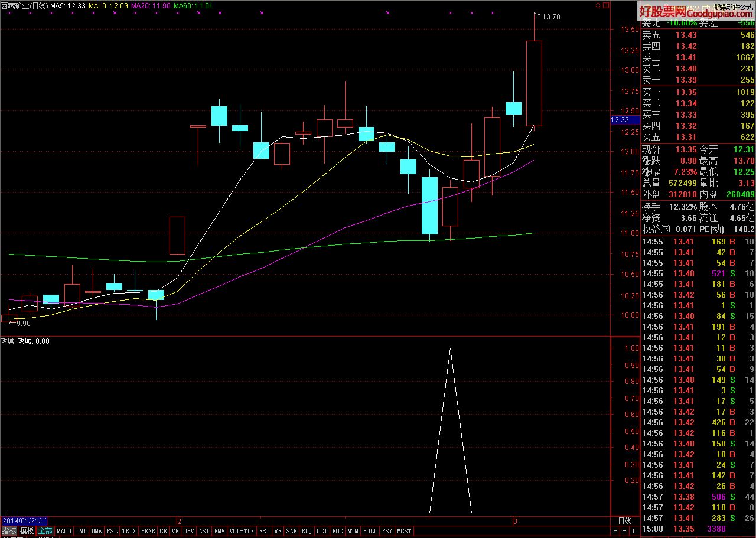Viewport: 756px width, 538px height.
Task: Select the TRIX indicator tab
Action: [x=129, y=531]
